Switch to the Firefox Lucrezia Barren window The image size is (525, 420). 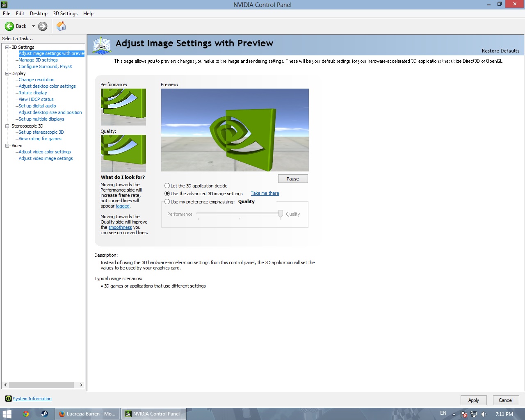87,414
